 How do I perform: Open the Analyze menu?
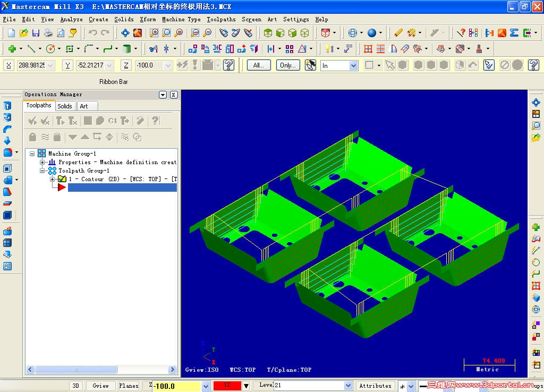tap(72, 20)
